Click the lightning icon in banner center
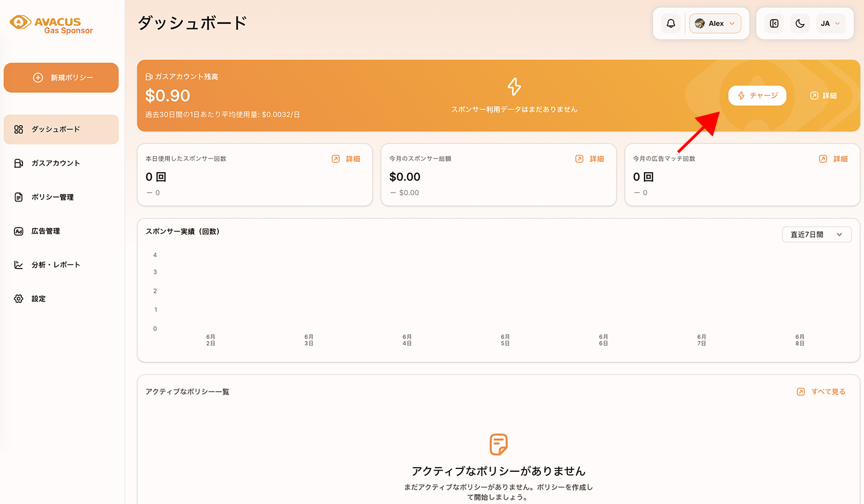 coord(514,86)
